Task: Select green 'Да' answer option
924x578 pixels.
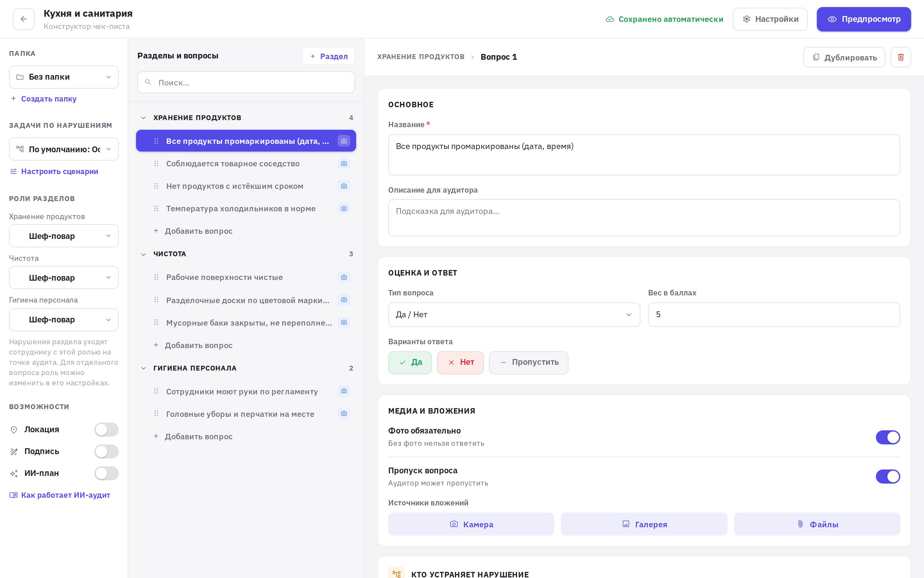Action: point(410,363)
